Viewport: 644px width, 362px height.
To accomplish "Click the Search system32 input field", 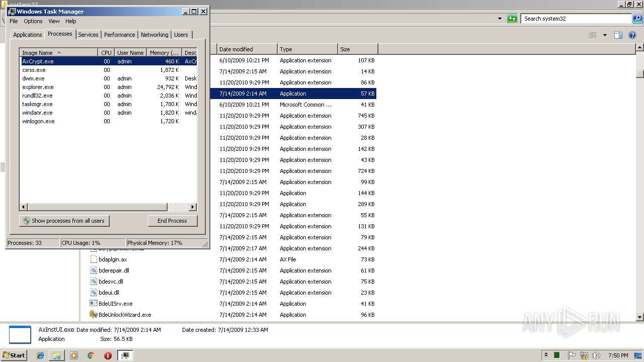I will (x=577, y=19).
